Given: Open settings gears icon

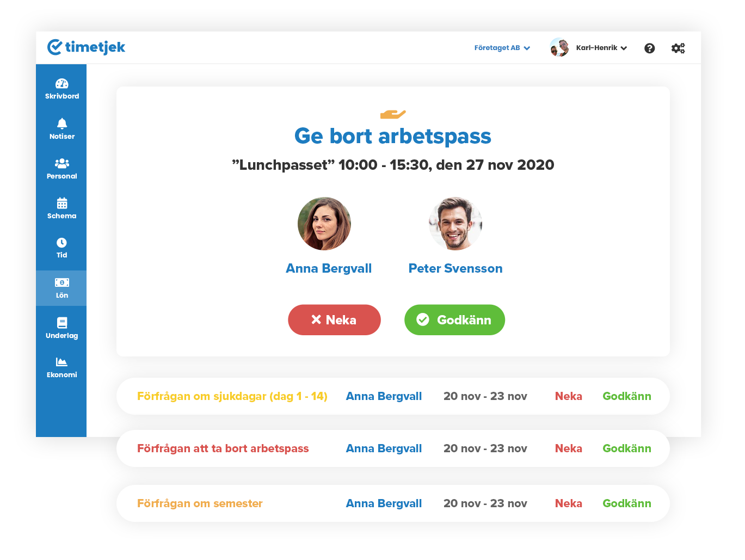Looking at the screenshot, I should pyautogui.click(x=678, y=48).
